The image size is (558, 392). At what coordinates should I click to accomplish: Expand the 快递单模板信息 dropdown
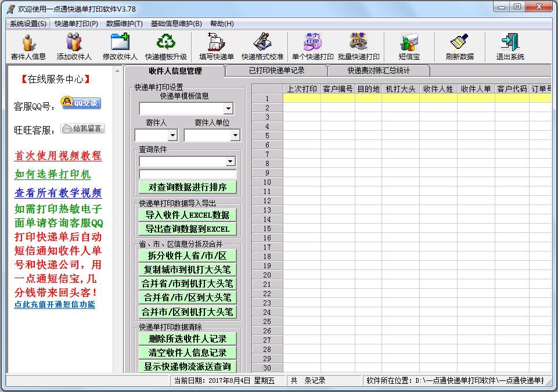click(x=228, y=109)
